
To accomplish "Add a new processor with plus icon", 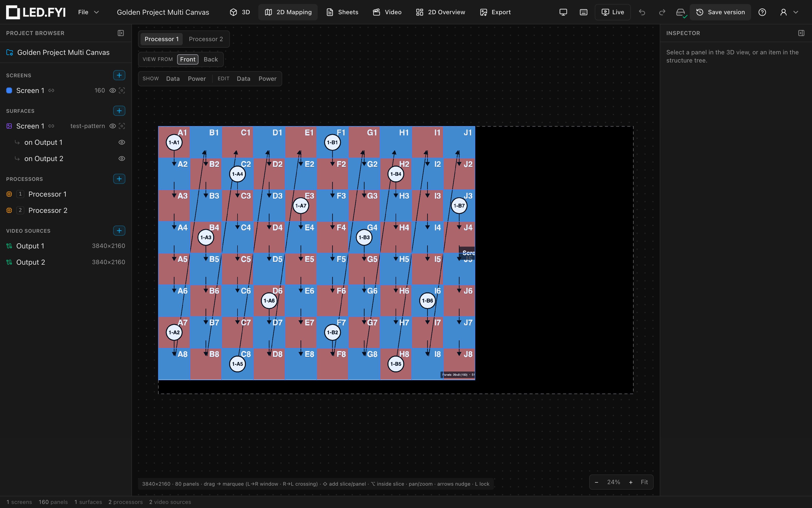I will pyautogui.click(x=119, y=179).
